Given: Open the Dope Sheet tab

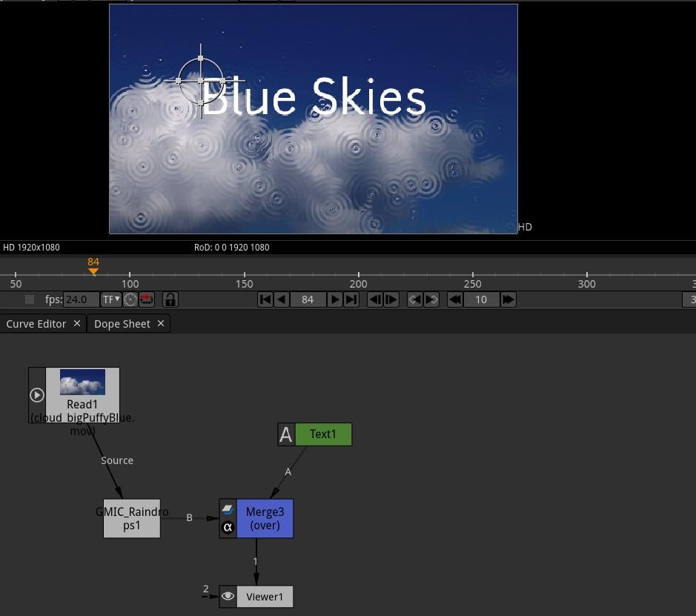Looking at the screenshot, I should click(122, 324).
